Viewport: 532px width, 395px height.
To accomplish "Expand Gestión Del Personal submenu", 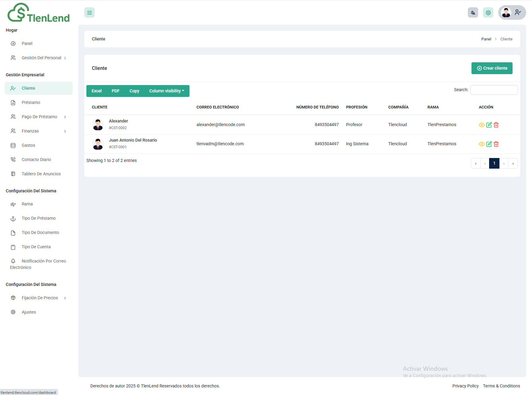I will pyautogui.click(x=41, y=58).
